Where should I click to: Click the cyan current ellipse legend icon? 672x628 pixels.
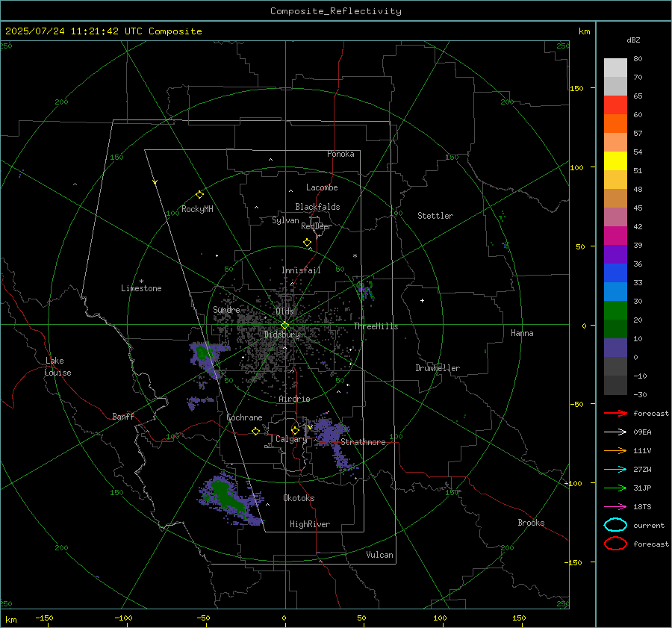click(615, 525)
